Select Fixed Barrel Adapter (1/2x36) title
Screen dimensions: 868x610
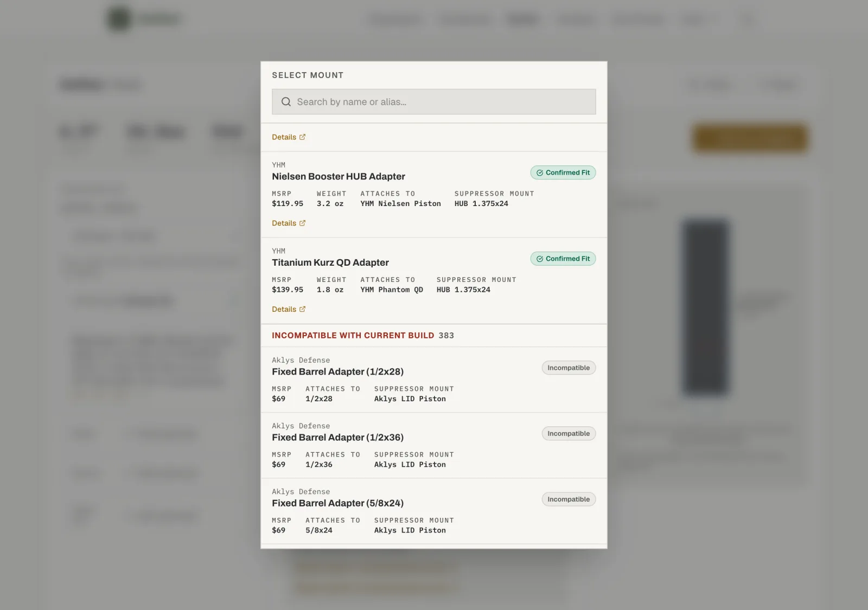click(338, 438)
